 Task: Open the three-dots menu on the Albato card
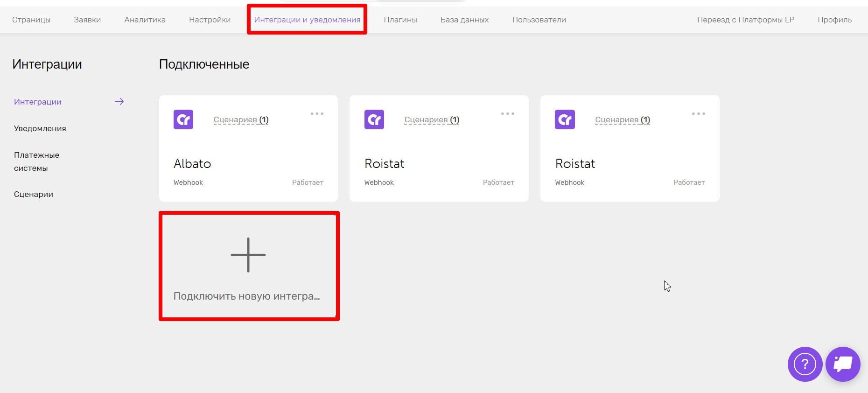[317, 113]
